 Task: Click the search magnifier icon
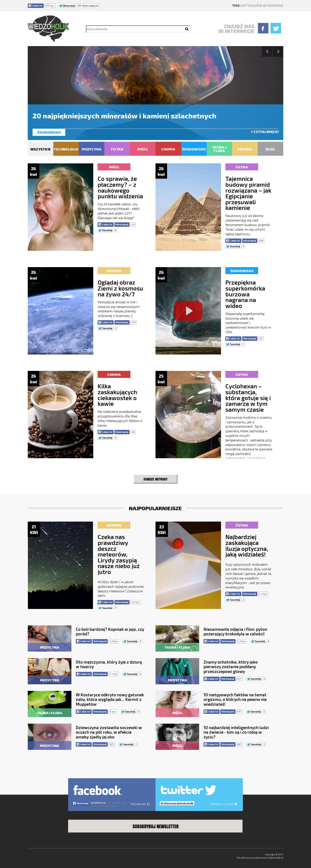click(187, 29)
